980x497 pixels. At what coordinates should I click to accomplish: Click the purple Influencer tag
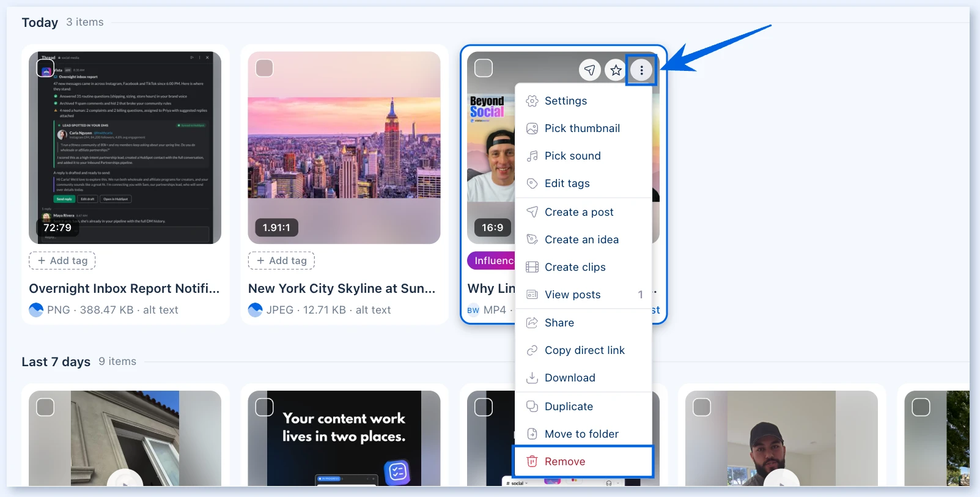(x=492, y=260)
